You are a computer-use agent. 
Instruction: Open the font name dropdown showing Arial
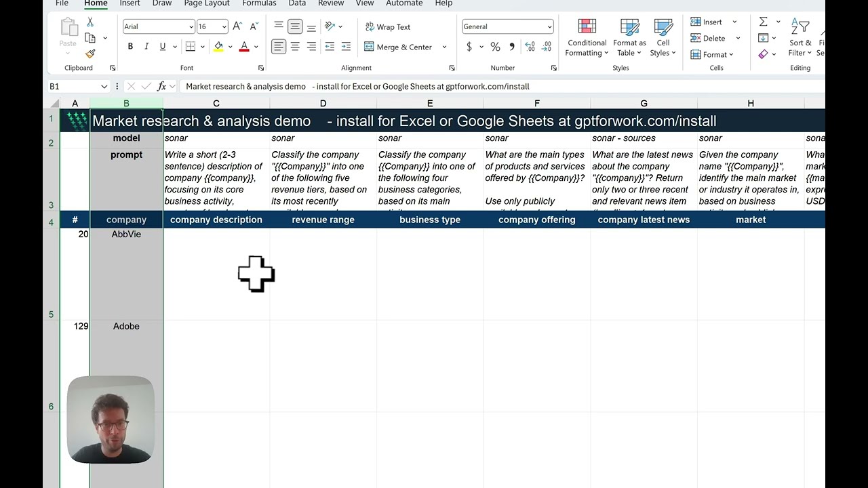click(x=158, y=26)
